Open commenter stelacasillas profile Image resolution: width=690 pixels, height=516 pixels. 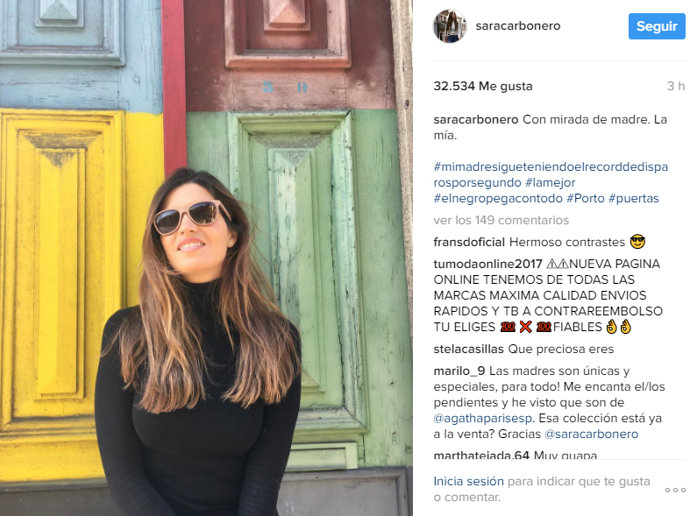tap(468, 349)
